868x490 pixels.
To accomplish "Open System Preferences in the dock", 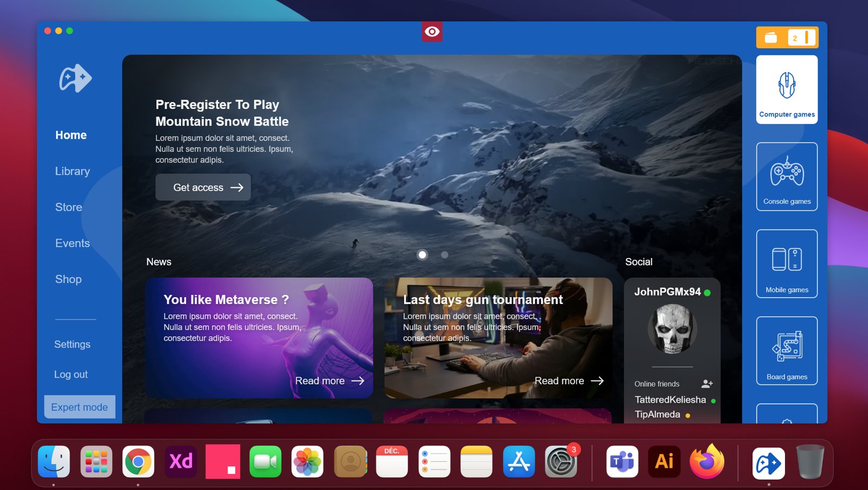I will [561, 462].
